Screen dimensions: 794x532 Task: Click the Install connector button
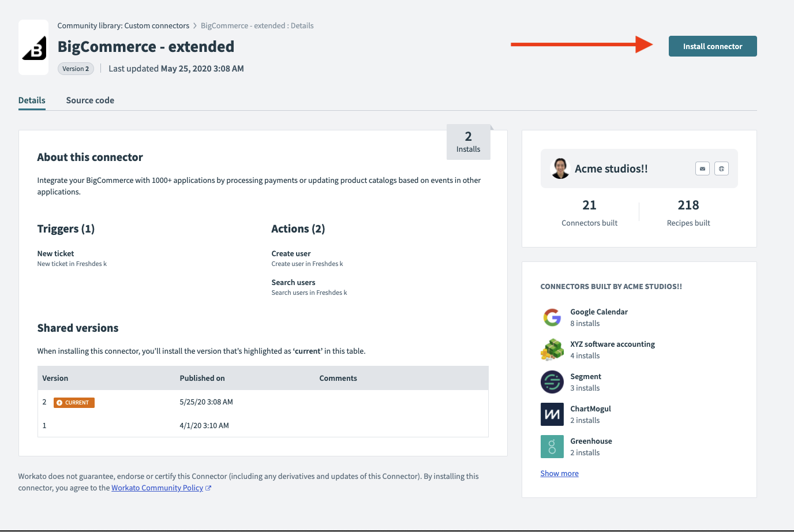coord(712,46)
